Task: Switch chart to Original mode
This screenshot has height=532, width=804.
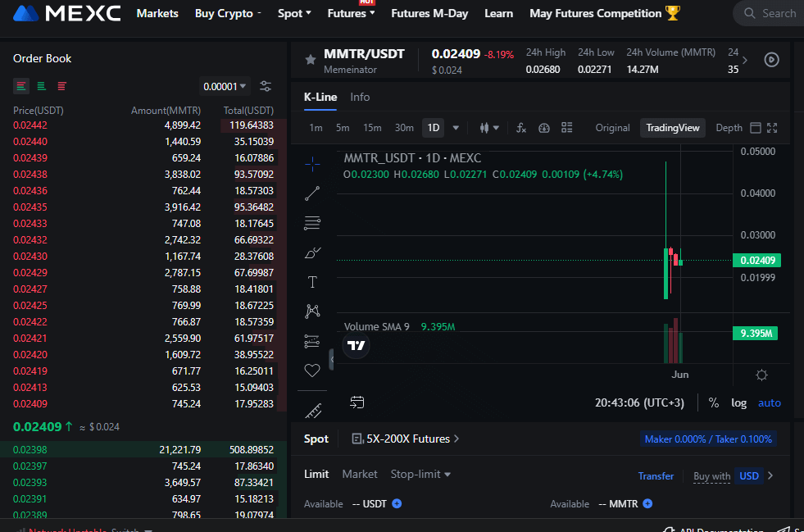Action: click(612, 128)
